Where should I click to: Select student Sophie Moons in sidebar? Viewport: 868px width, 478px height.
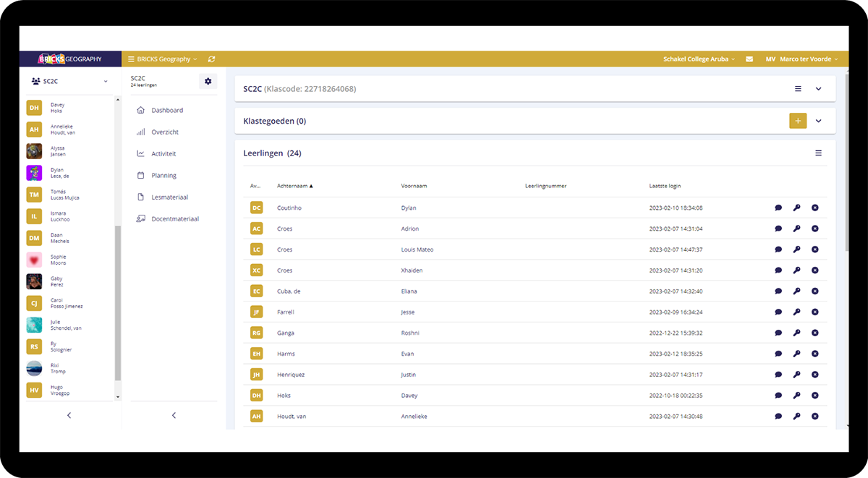coord(58,260)
